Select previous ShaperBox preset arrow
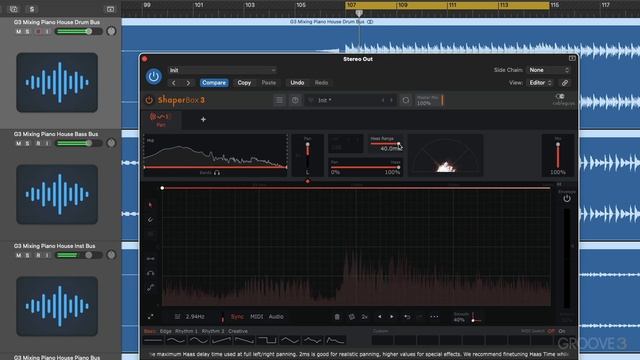This screenshot has height=360, width=640. tap(383, 100)
